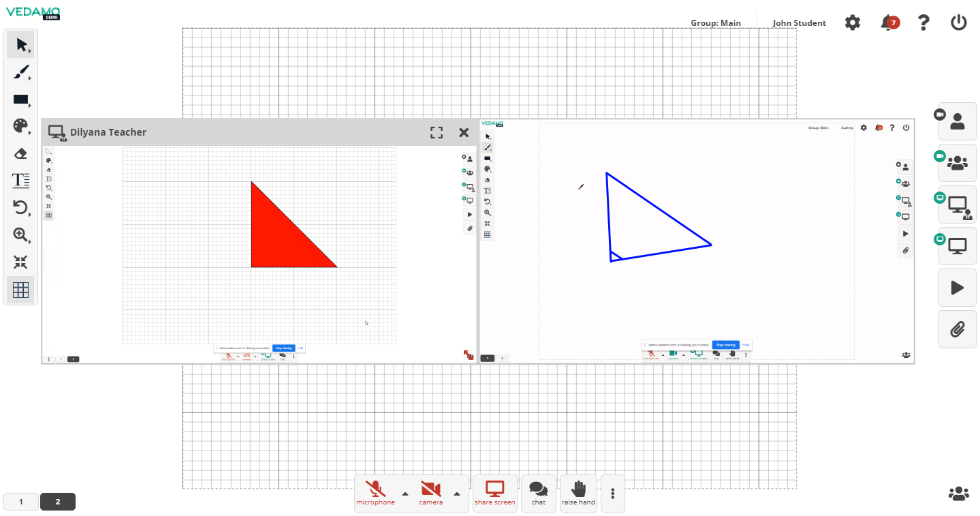Viewport: 980px width, 516px height.
Task: Choose the text tool
Action: [x=20, y=180]
